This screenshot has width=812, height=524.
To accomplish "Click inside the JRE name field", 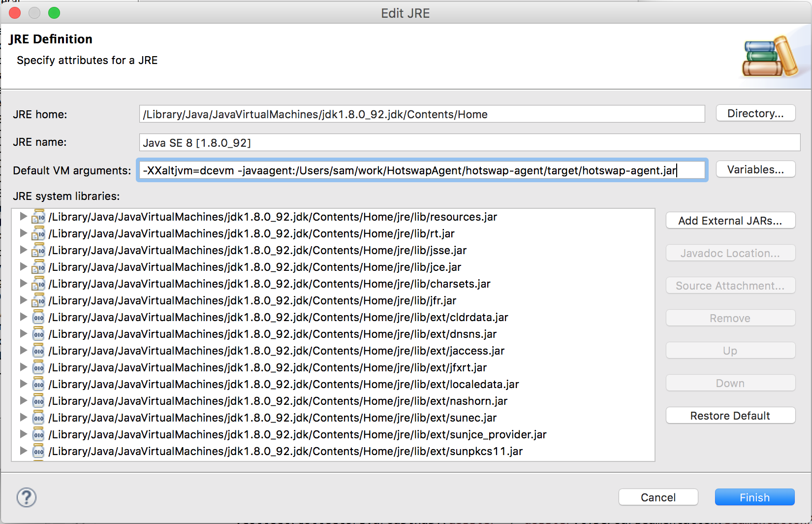I will 469,143.
